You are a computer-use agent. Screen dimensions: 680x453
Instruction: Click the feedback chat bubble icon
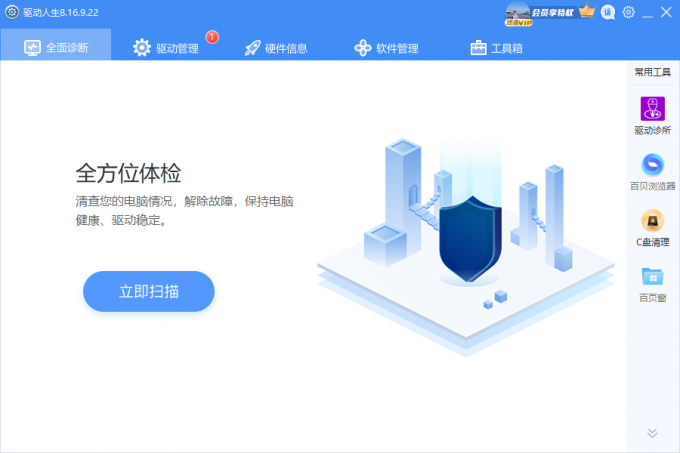click(x=608, y=12)
